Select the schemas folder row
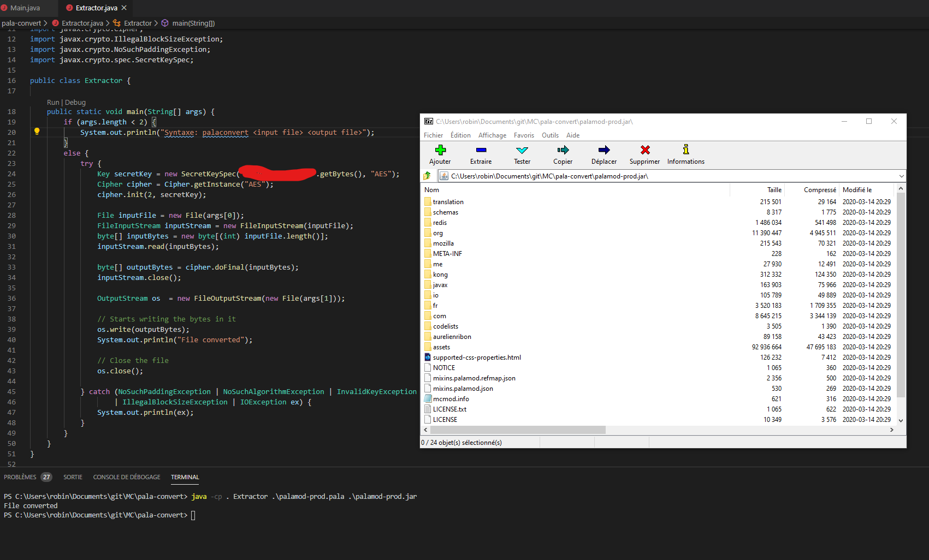 pyautogui.click(x=659, y=212)
